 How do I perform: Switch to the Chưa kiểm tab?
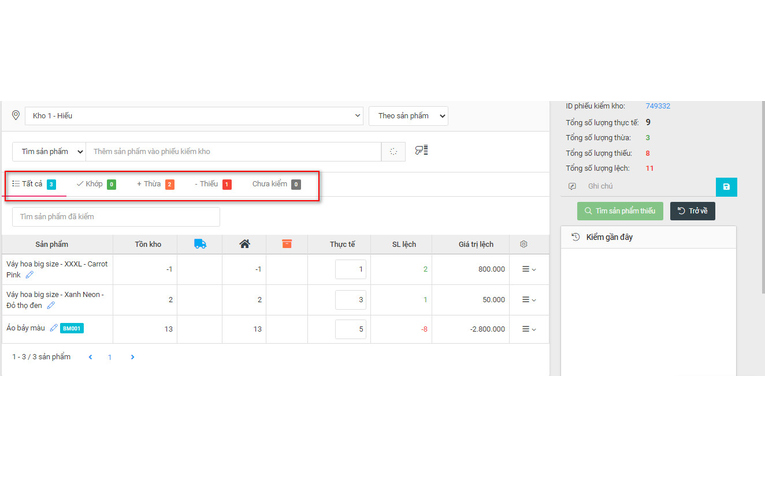[276, 184]
